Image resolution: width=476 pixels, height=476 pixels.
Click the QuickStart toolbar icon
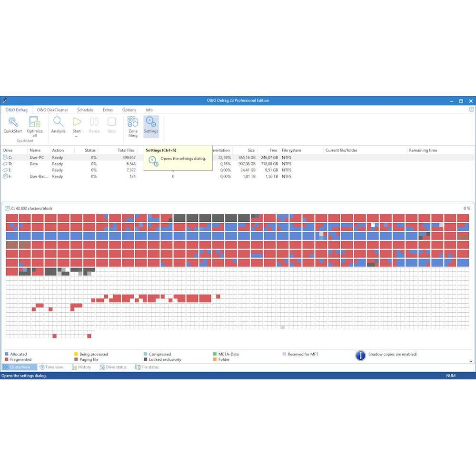(12, 122)
